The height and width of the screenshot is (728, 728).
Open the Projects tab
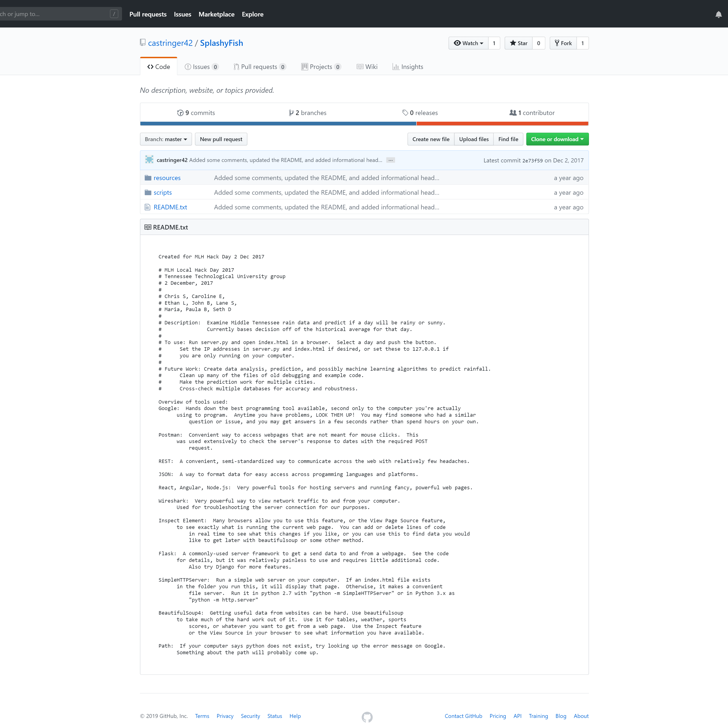point(321,67)
